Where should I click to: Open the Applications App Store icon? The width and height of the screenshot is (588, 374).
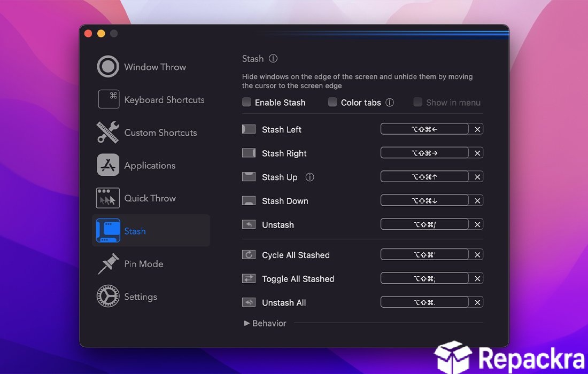pyautogui.click(x=108, y=165)
